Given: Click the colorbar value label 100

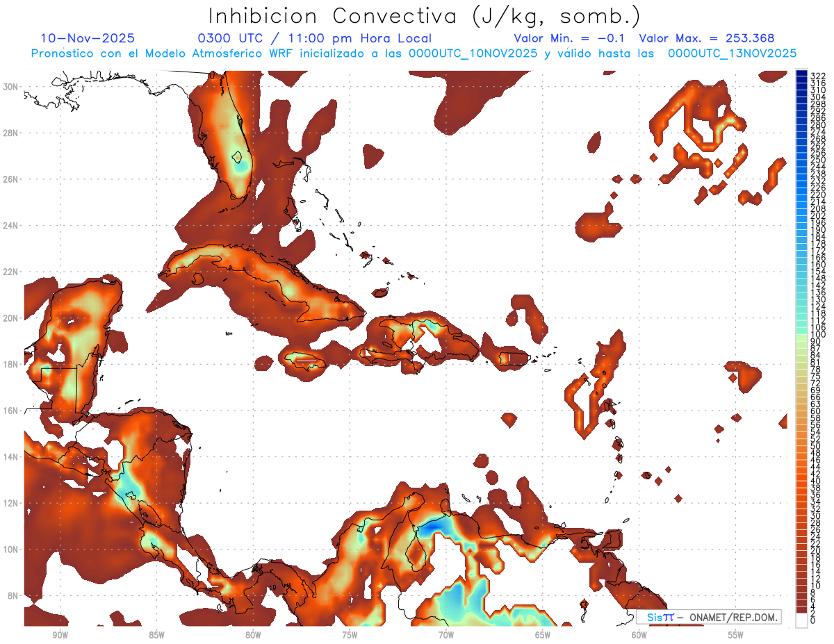Looking at the screenshot, I should [818, 334].
